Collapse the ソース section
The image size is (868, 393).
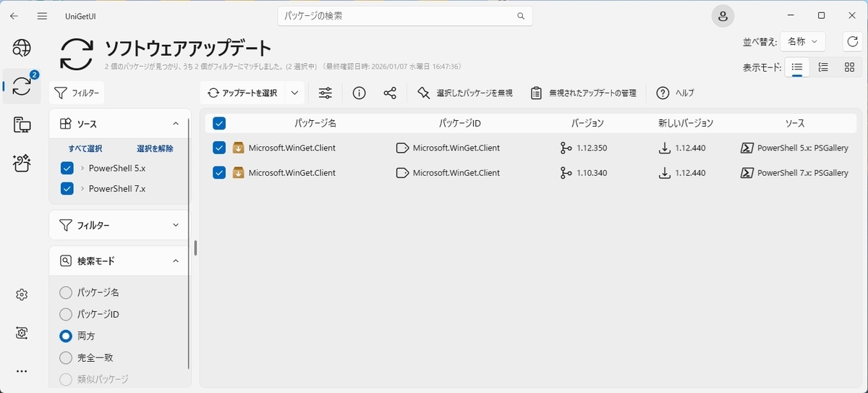176,124
